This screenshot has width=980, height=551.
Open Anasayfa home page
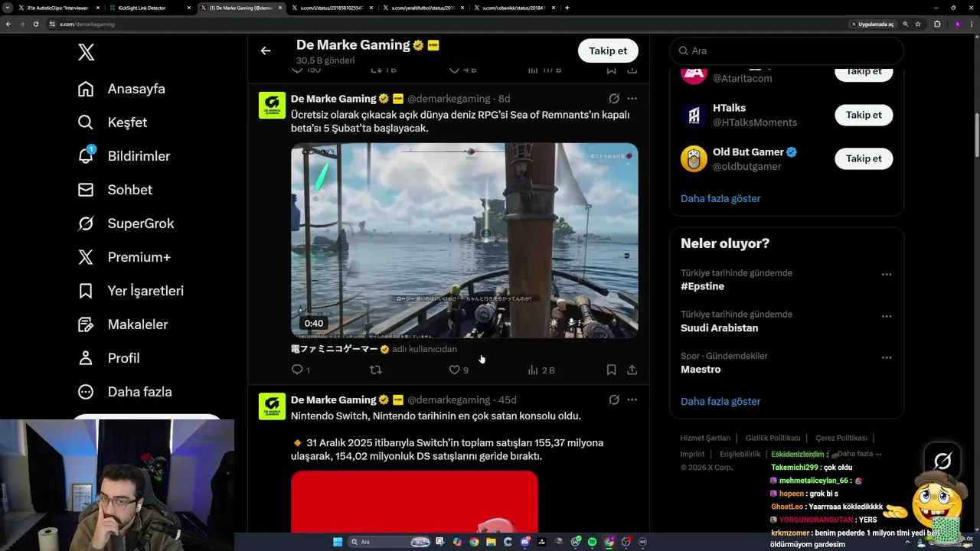122,89
